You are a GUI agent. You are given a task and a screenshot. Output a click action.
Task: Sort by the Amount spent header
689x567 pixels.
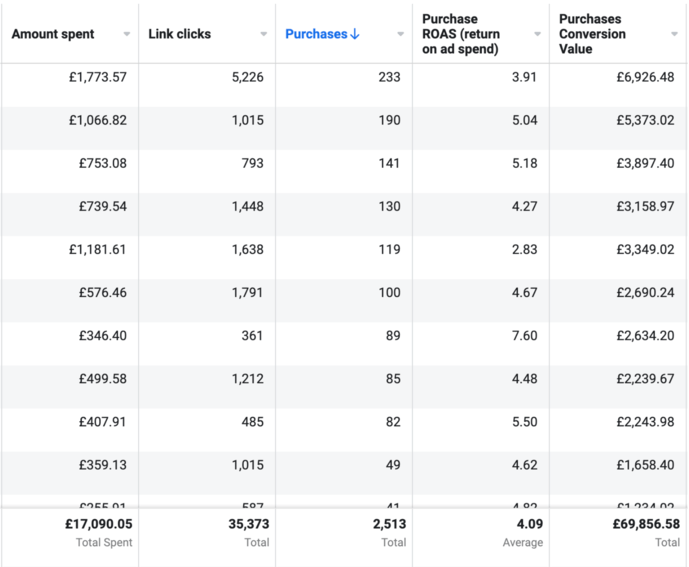[x=53, y=34]
